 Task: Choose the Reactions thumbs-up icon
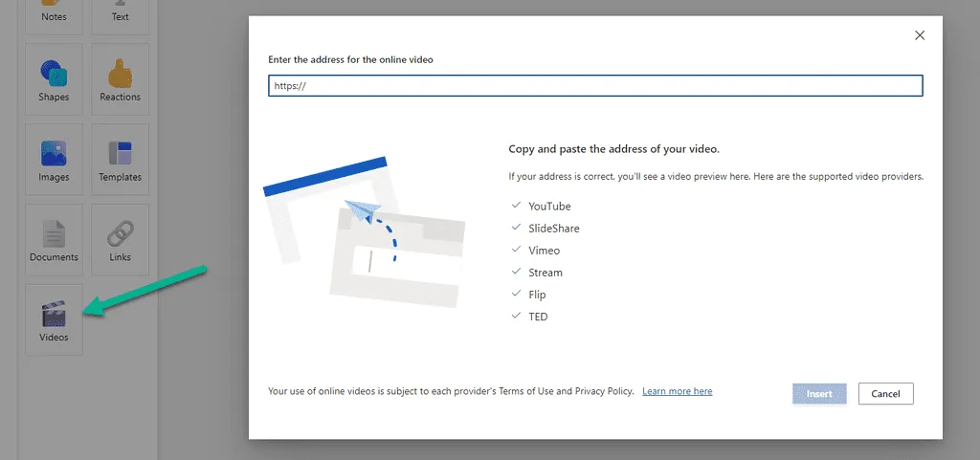pyautogui.click(x=120, y=74)
